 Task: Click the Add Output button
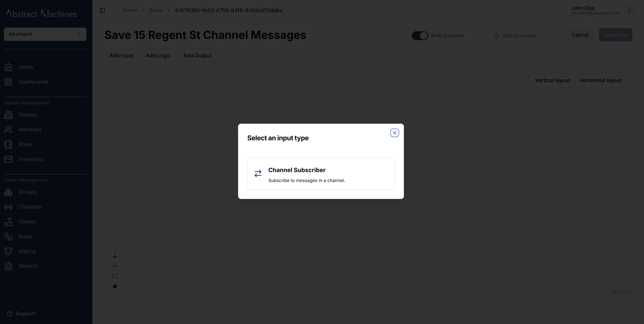tap(197, 56)
